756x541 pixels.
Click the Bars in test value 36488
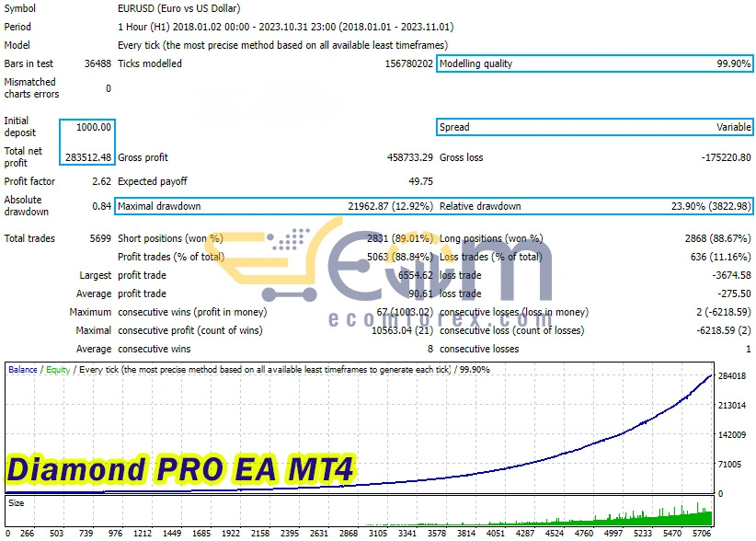tap(97, 63)
